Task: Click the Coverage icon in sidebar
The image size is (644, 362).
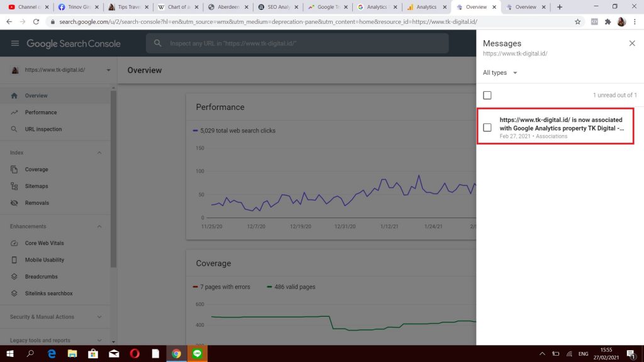Action: (x=14, y=170)
